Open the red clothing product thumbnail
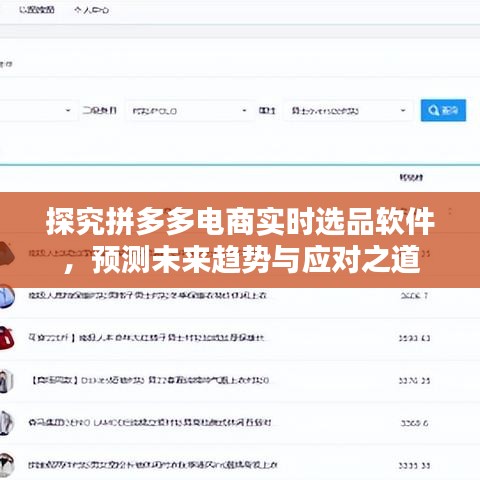The image size is (480, 480). pos(7,338)
